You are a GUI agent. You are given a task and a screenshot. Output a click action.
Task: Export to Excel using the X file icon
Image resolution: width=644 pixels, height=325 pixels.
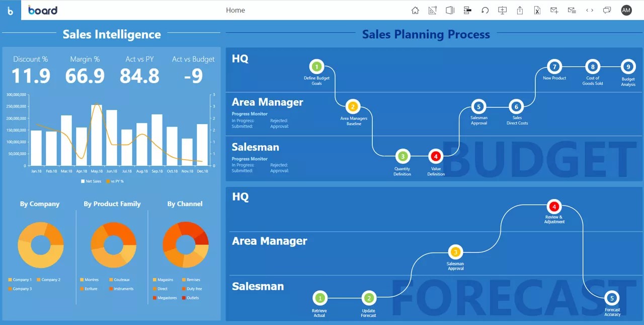(537, 10)
